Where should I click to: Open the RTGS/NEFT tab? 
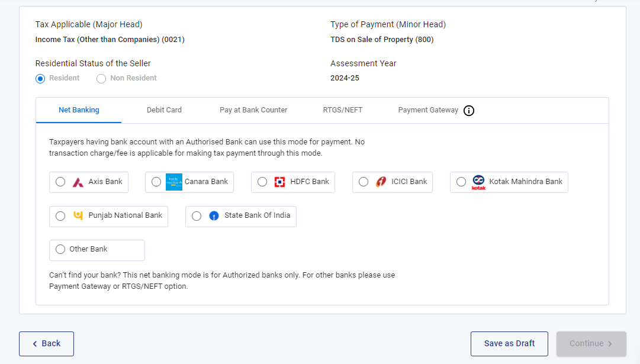coord(343,110)
